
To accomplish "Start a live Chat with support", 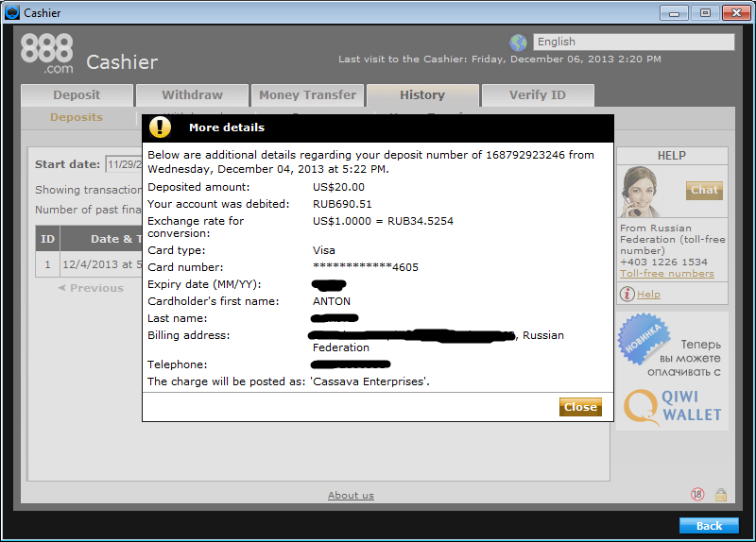I will [x=704, y=190].
